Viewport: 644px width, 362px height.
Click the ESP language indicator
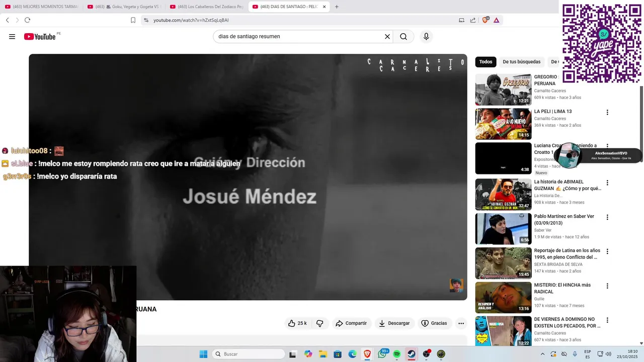[x=588, y=354]
